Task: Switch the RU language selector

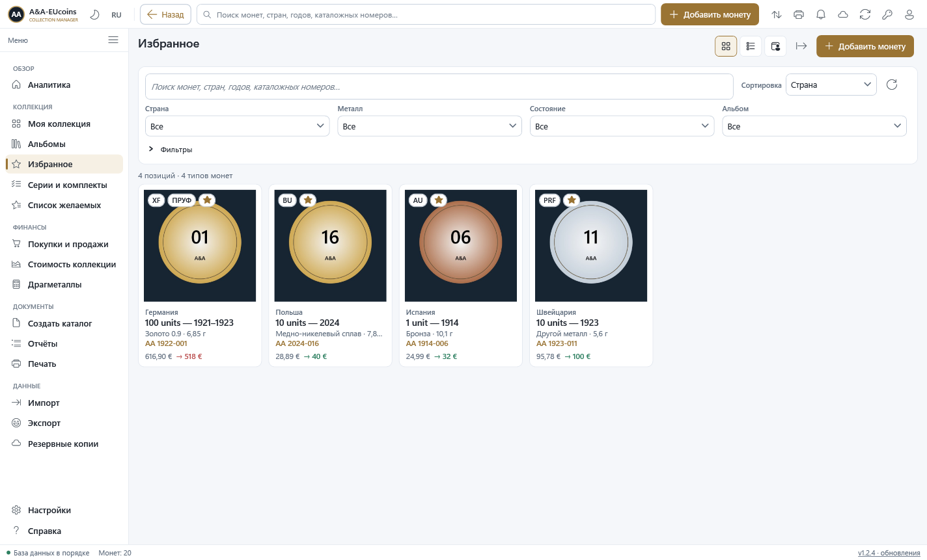Action: pos(117,14)
